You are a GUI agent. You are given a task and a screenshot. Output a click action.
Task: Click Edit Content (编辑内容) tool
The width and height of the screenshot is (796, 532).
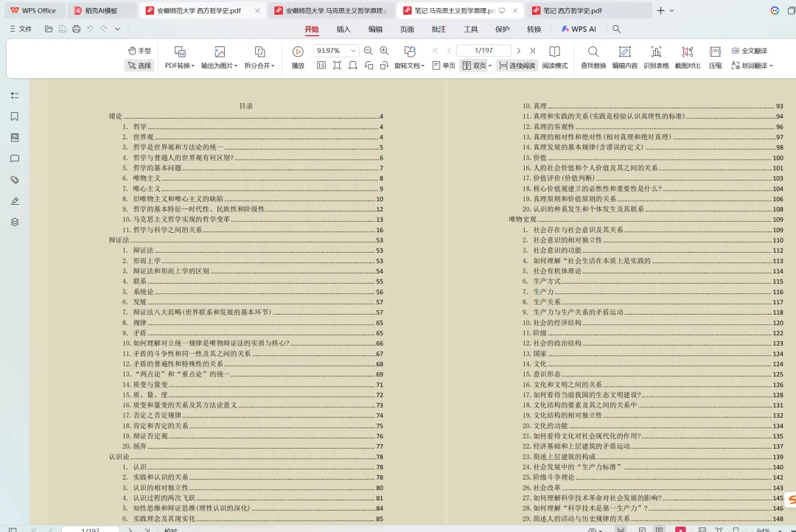click(x=624, y=58)
